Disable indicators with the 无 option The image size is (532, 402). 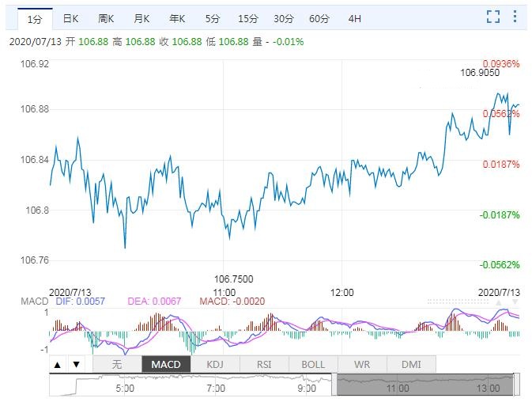pyautogui.click(x=117, y=365)
